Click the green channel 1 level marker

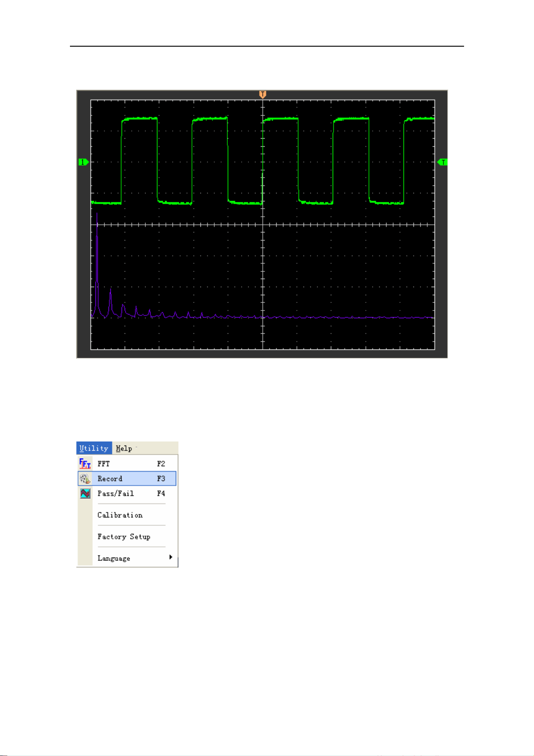[83, 162]
